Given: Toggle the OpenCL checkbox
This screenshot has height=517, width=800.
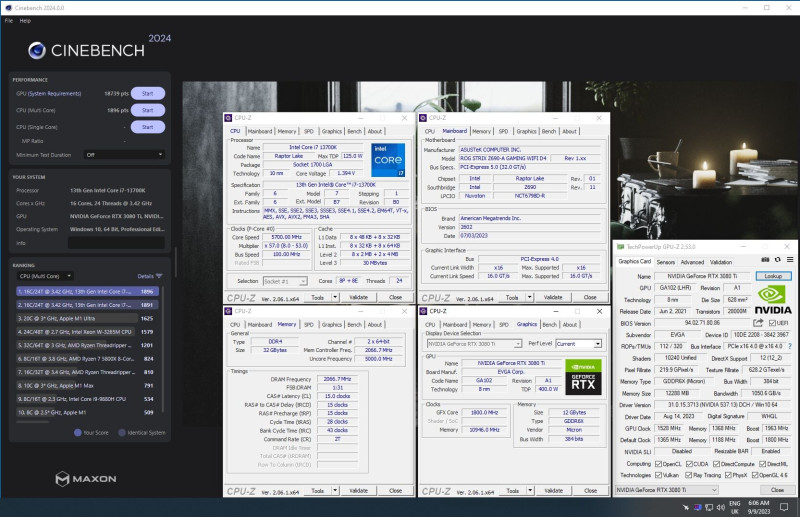Looking at the screenshot, I should tap(658, 464).
